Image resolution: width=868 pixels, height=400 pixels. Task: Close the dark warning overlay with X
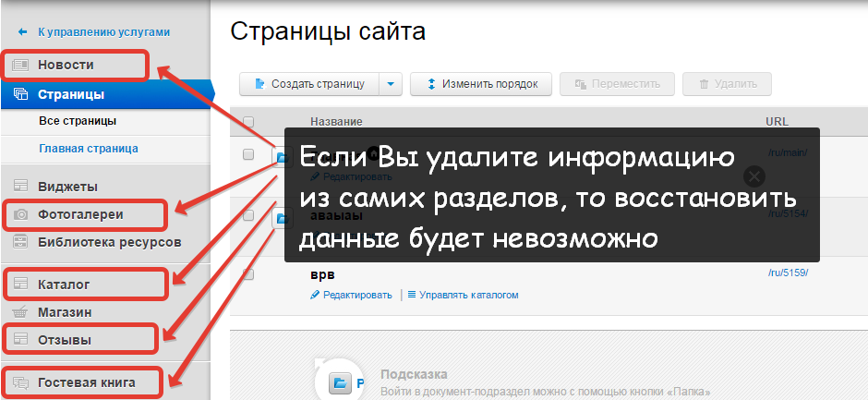754,176
